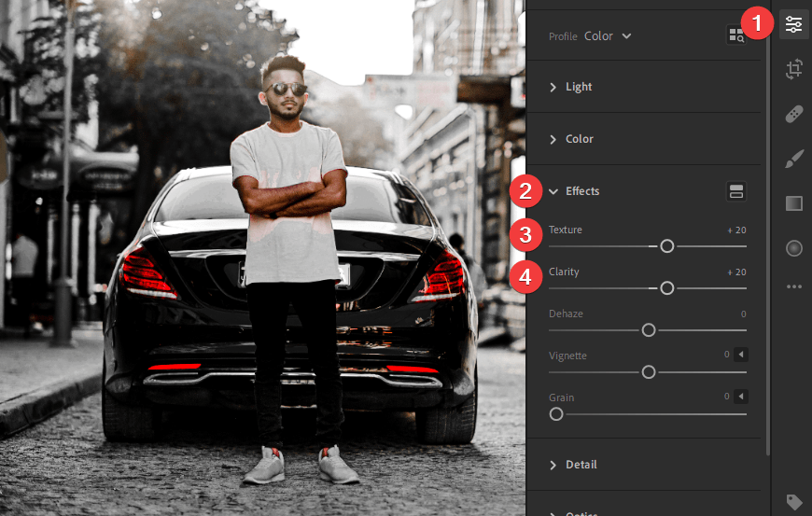Click the Dehaze slider handle

(x=649, y=329)
